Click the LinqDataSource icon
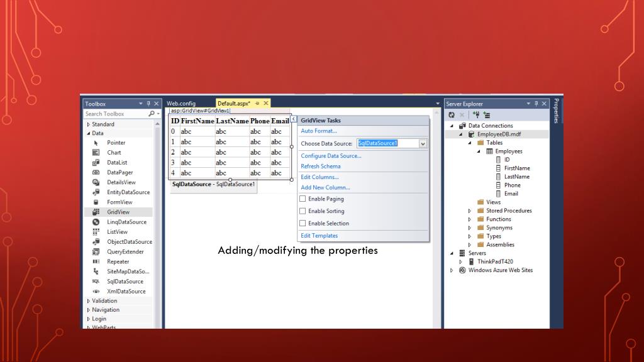The width and height of the screenshot is (644, 362). point(96,222)
